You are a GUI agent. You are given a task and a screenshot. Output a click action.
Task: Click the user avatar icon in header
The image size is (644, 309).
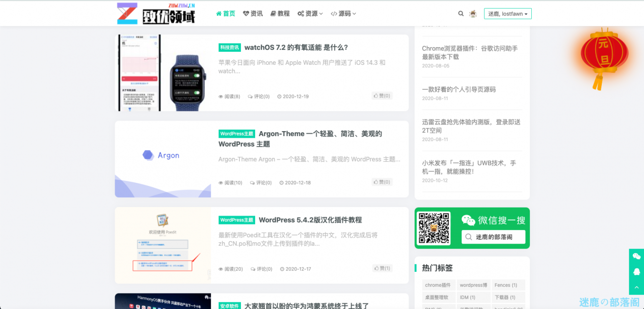pos(473,14)
